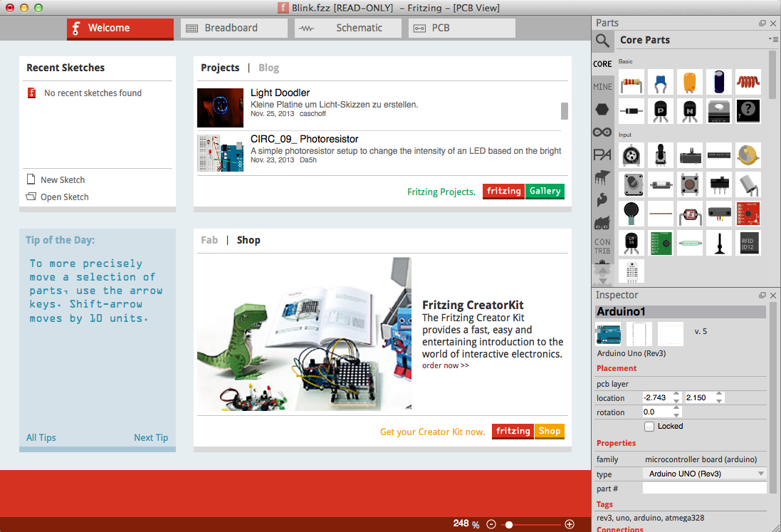
Task: Select the RFID ID12 part
Action: point(748,243)
